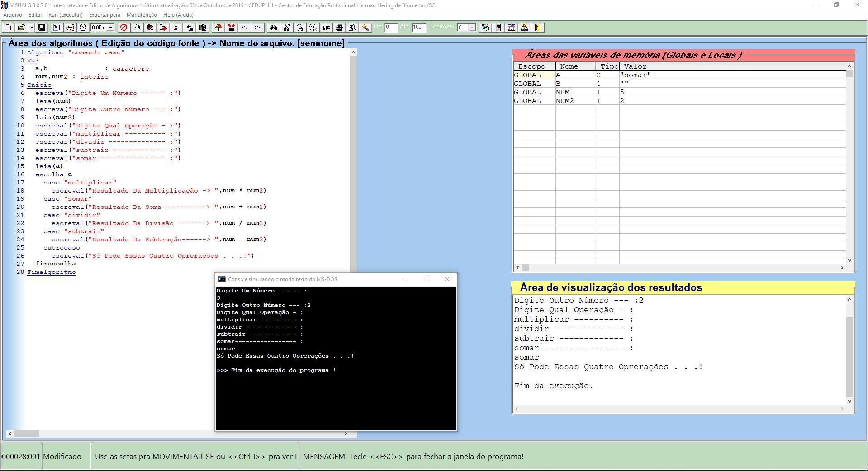Image resolution: width=868 pixels, height=471 pixels.
Task: Open the calculator tool
Action: point(498,28)
